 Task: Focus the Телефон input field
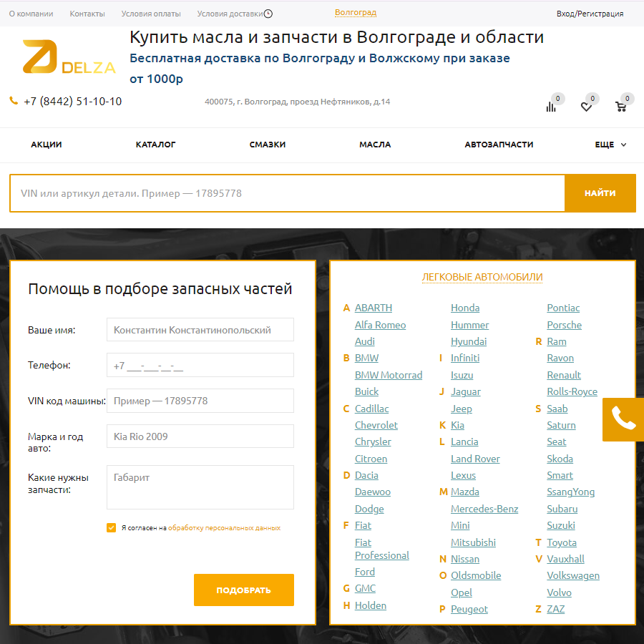(x=200, y=365)
